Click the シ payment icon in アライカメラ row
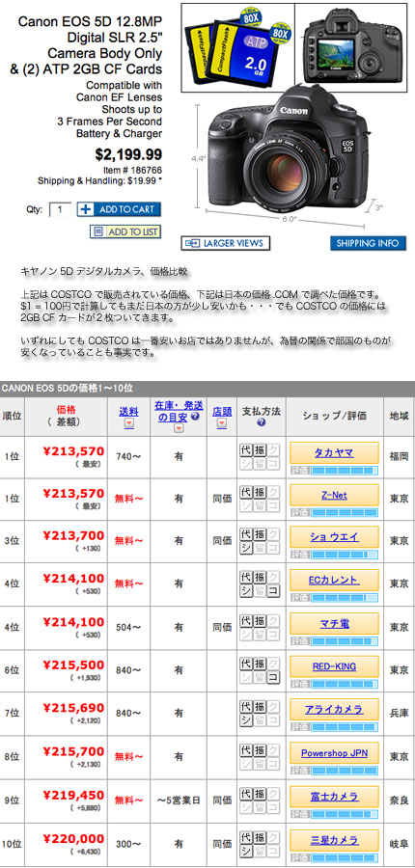 tap(246, 720)
